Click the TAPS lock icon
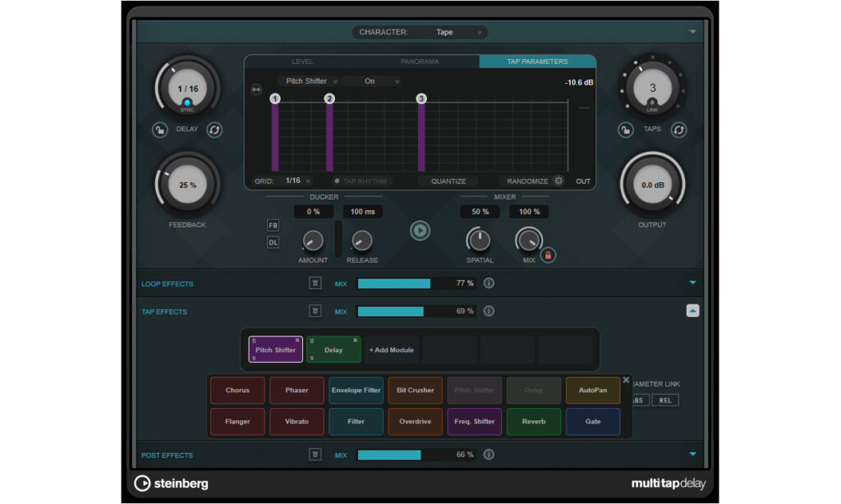 [625, 130]
